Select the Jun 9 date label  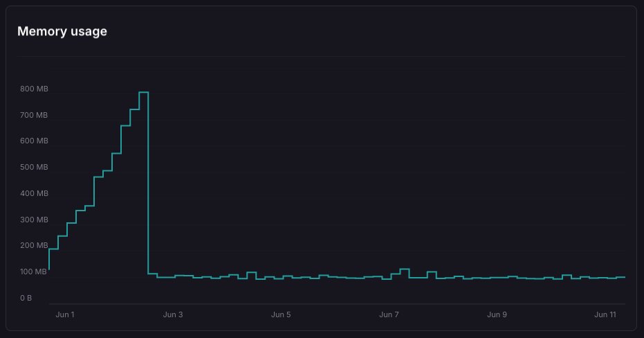pyautogui.click(x=497, y=314)
